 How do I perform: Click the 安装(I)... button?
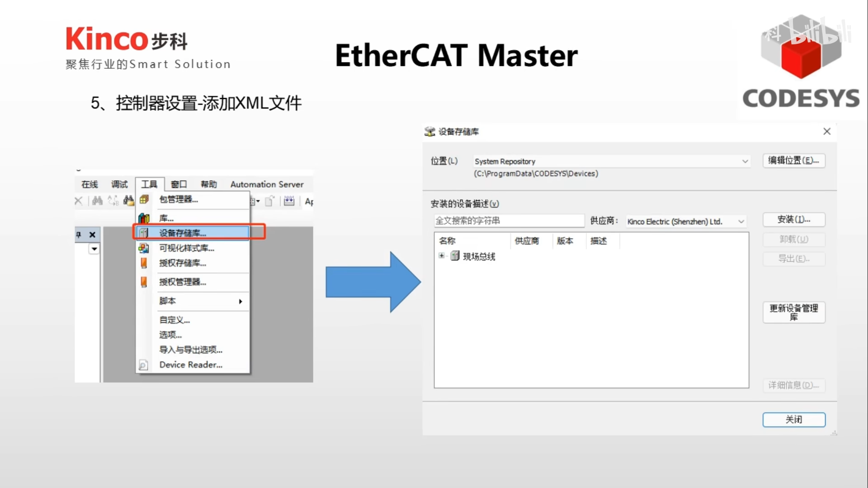(794, 220)
